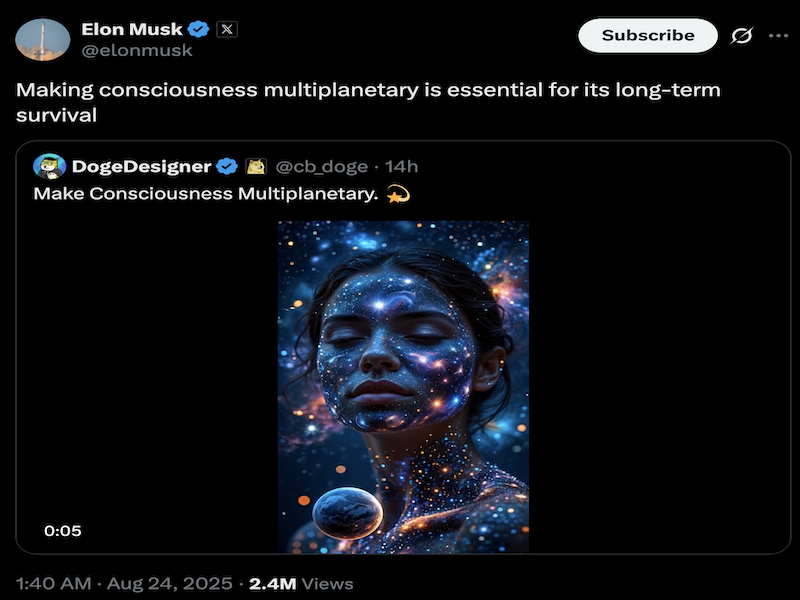Open the @cb_doge handle
The width and height of the screenshot is (800, 600).
coord(324,166)
